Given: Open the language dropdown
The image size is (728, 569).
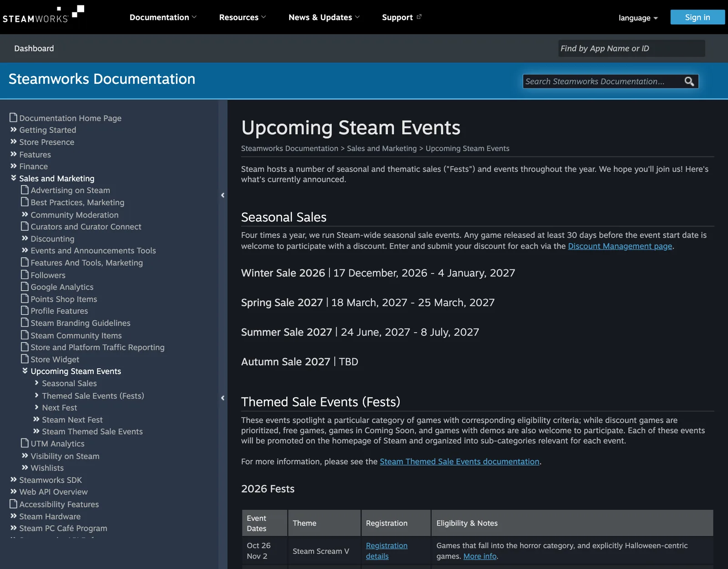Looking at the screenshot, I should 638,18.
